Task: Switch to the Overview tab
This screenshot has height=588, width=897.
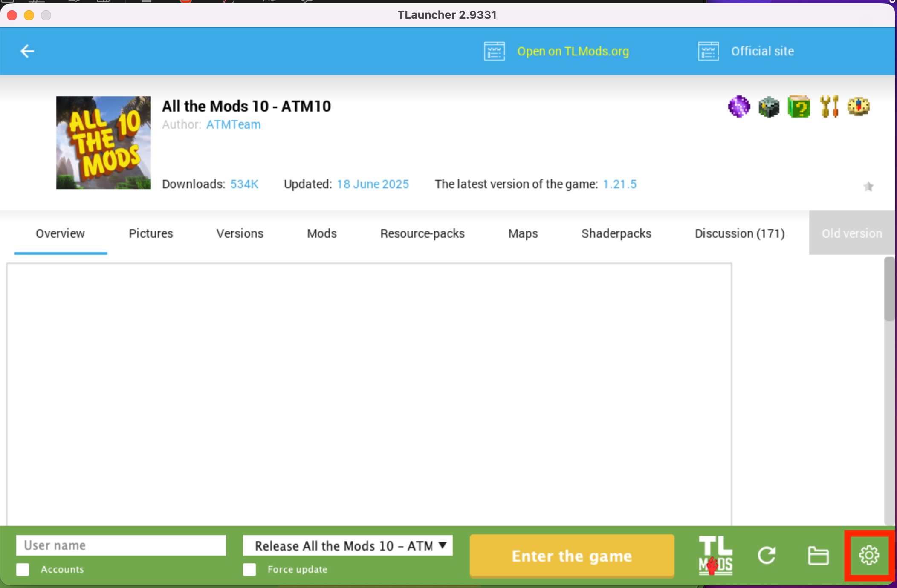Action: click(61, 233)
